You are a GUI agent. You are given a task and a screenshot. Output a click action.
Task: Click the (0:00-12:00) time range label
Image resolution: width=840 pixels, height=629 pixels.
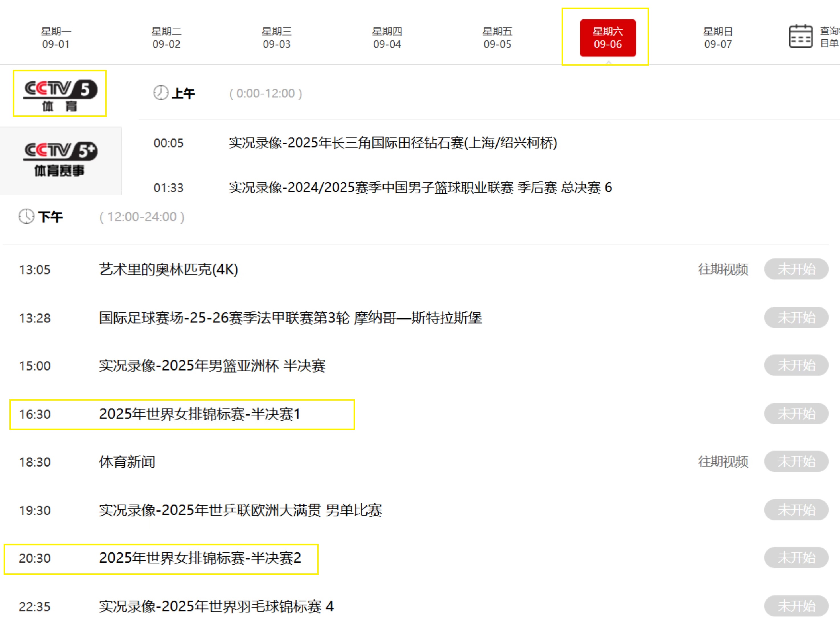pos(266,93)
